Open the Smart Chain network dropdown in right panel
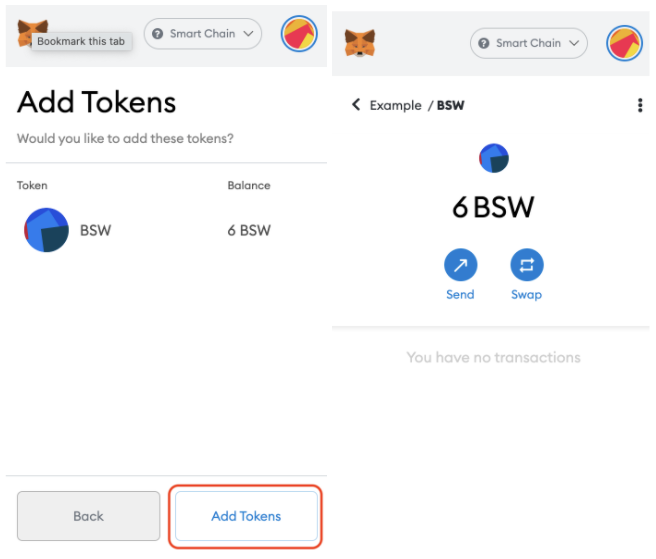656x559 pixels. click(x=529, y=43)
